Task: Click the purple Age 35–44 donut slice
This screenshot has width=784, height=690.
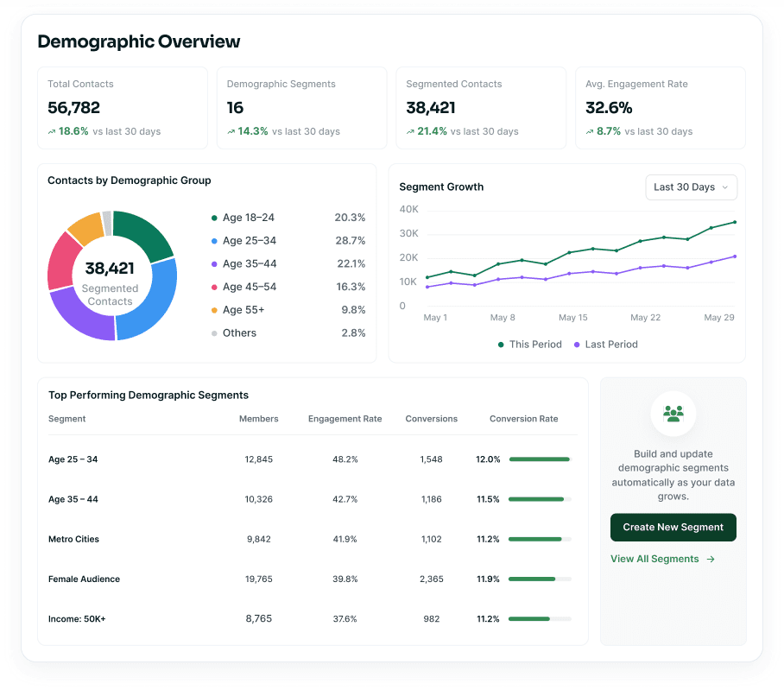Action: point(80,315)
